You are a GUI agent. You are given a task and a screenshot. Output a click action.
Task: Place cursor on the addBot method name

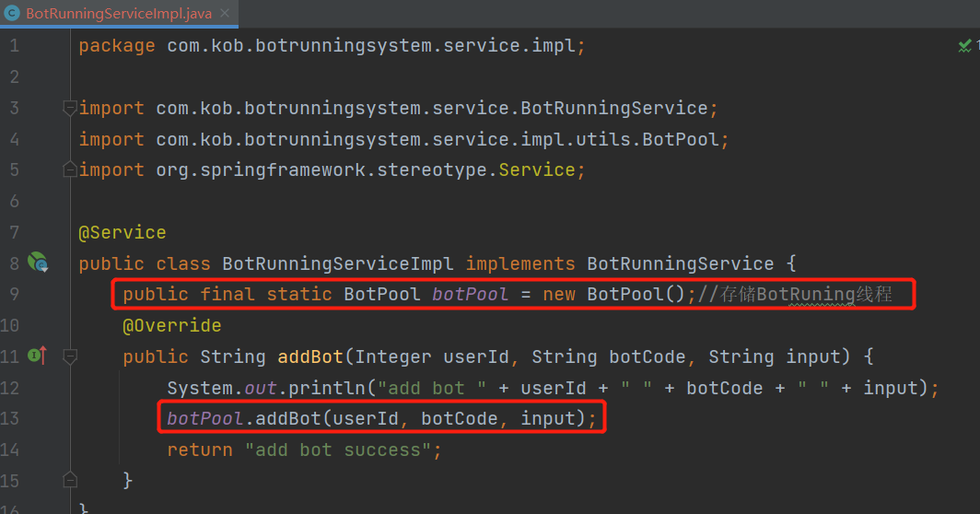[x=310, y=356]
